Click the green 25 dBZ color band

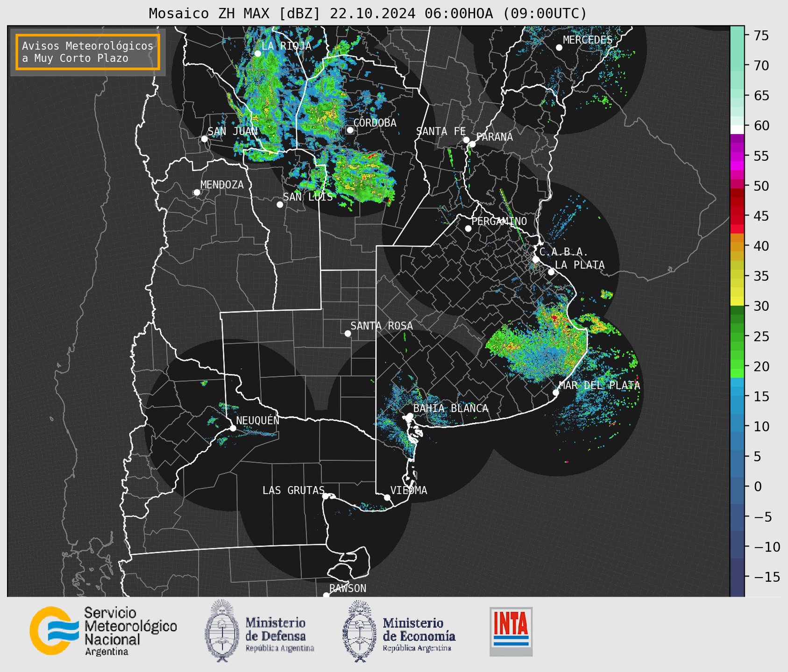[x=737, y=336]
